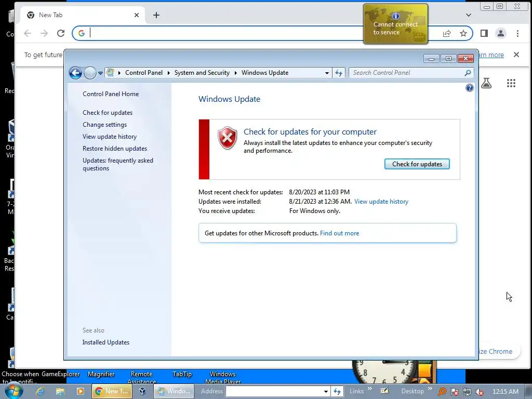Open Change settings

[104, 125]
